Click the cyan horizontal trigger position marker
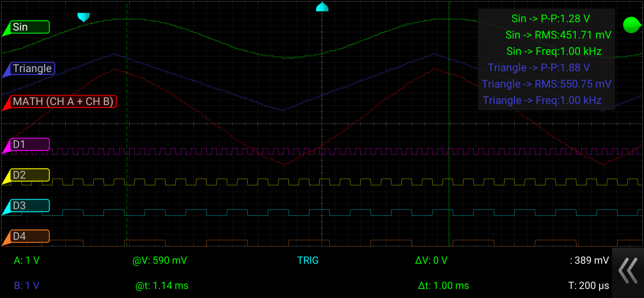The image size is (644, 298). (322, 7)
